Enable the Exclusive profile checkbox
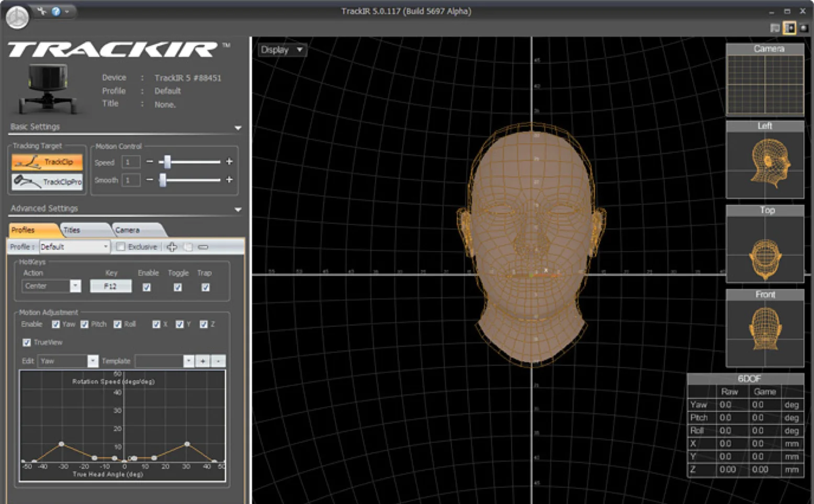The height and width of the screenshot is (504, 814). [x=121, y=247]
